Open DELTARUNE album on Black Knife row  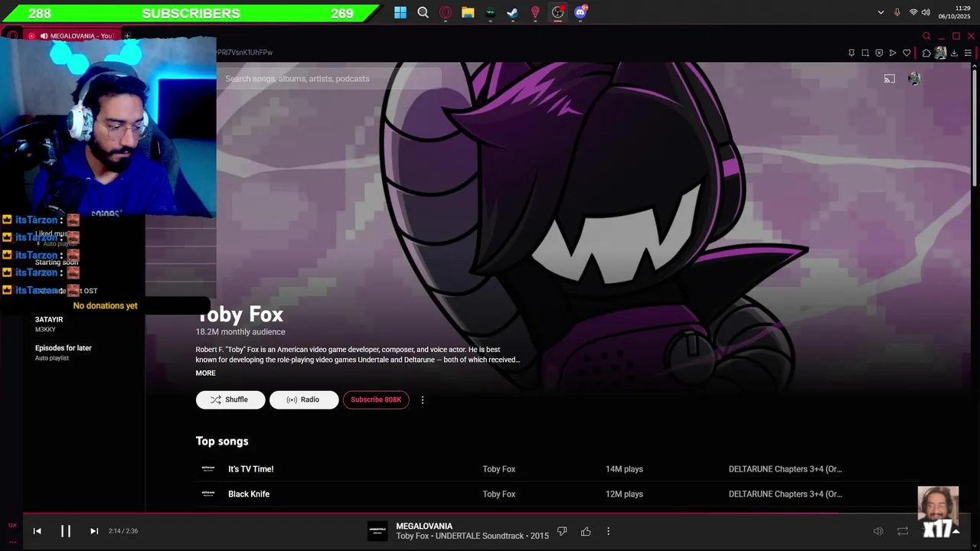click(x=785, y=494)
